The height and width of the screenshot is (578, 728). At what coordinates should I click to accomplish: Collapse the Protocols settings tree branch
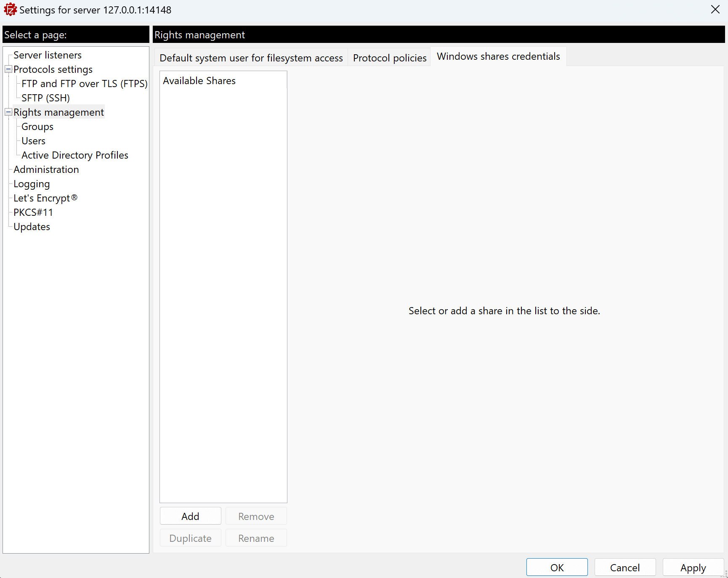(8, 69)
